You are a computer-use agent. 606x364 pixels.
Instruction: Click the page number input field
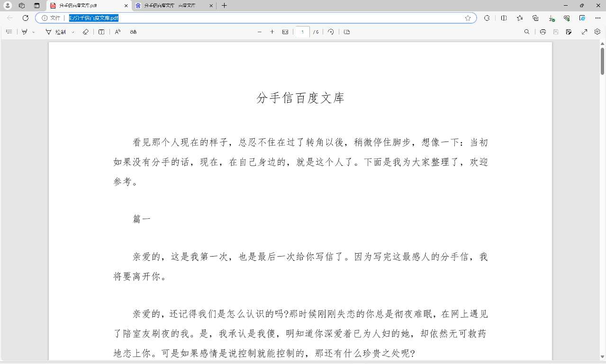coord(302,32)
